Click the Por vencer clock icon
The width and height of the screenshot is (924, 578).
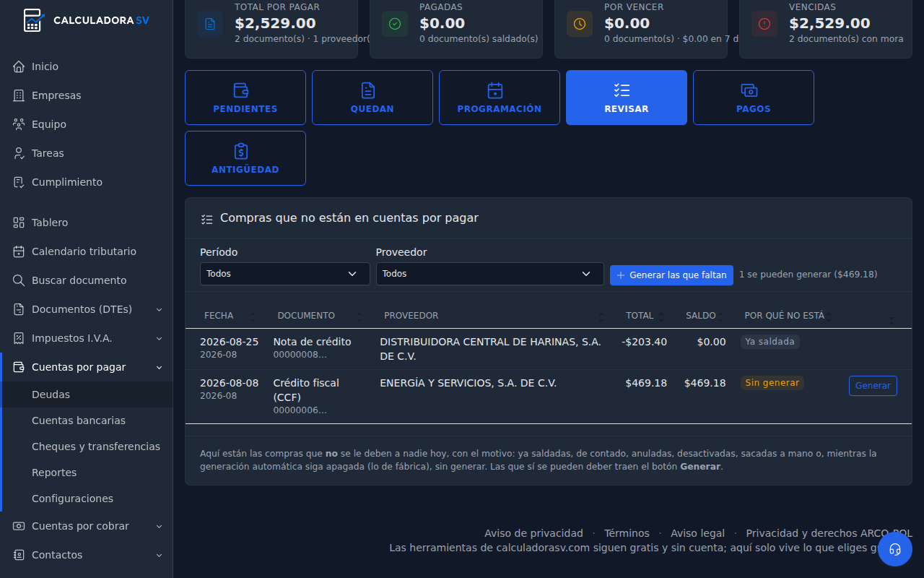[580, 24]
